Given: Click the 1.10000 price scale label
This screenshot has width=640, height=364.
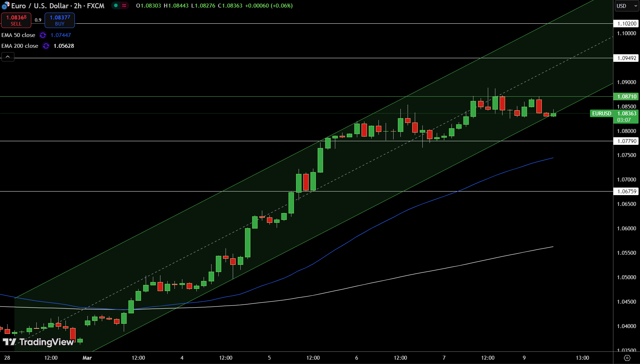Looking at the screenshot, I should point(626,33).
